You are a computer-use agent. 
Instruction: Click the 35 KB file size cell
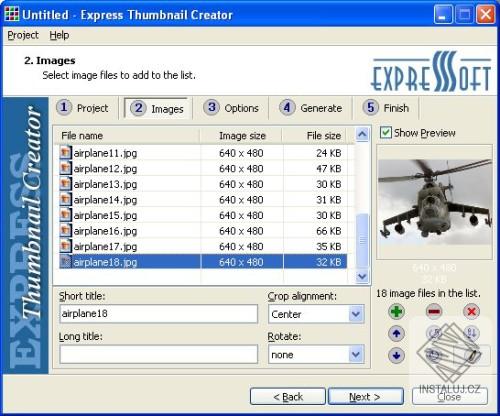click(x=328, y=246)
